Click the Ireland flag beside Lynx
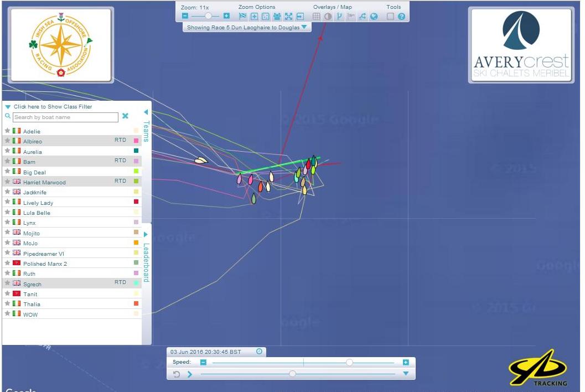 tap(17, 222)
